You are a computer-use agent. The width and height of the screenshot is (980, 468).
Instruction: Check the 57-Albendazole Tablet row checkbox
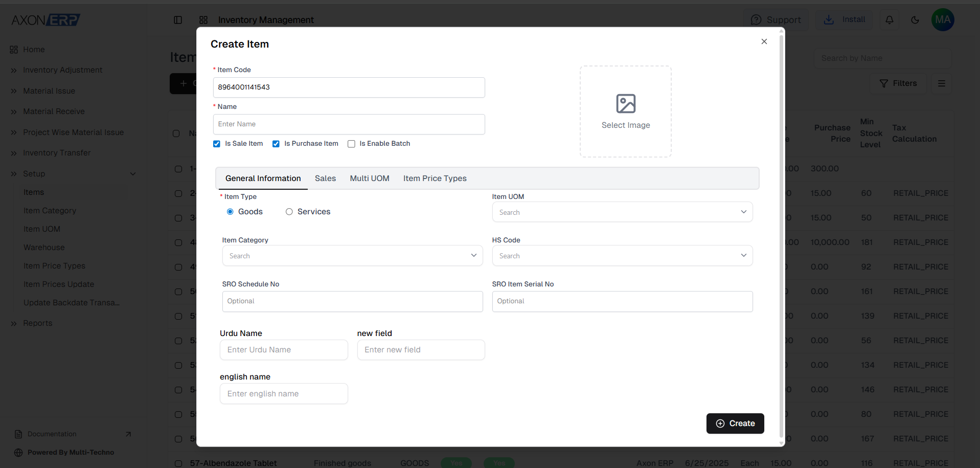pos(178,463)
